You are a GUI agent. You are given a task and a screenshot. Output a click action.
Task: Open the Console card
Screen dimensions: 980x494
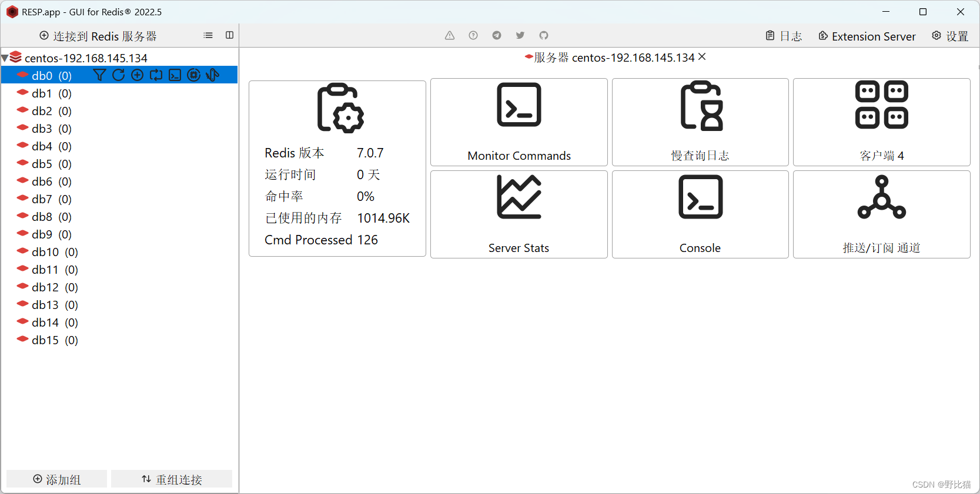[700, 214]
